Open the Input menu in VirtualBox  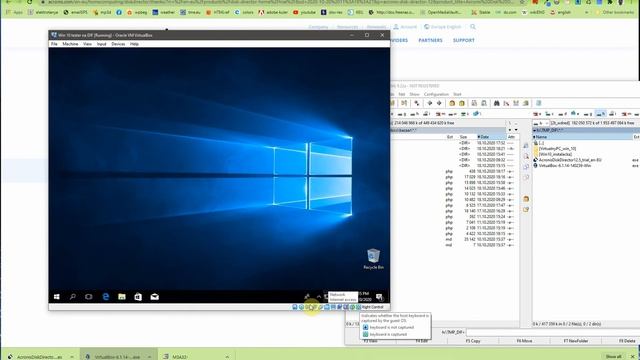102,44
